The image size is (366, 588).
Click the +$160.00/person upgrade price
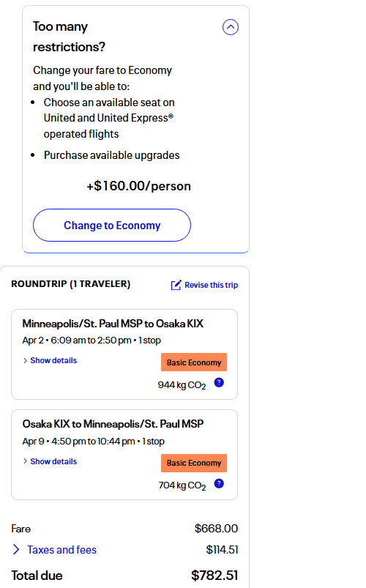point(139,186)
